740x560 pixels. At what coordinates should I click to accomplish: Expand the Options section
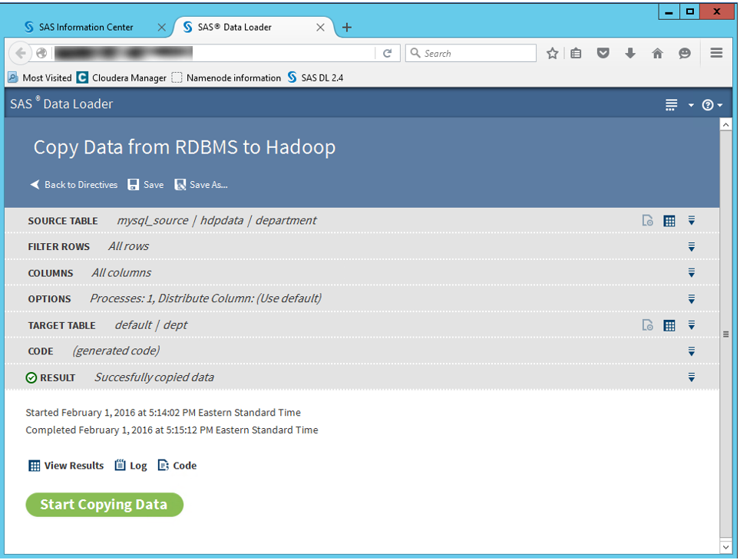click(x=692, y=299)
